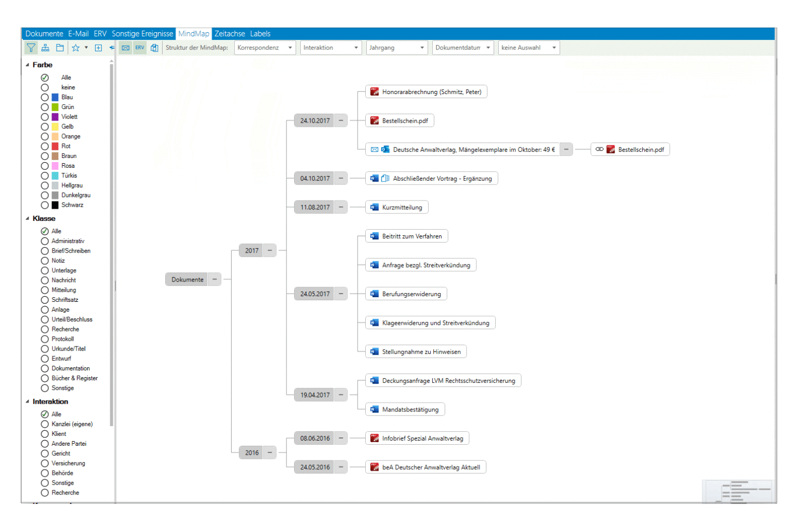The image size is (798, 532).
Task: Open the Berufungserwiderung document node
Action: click(411, 294)
